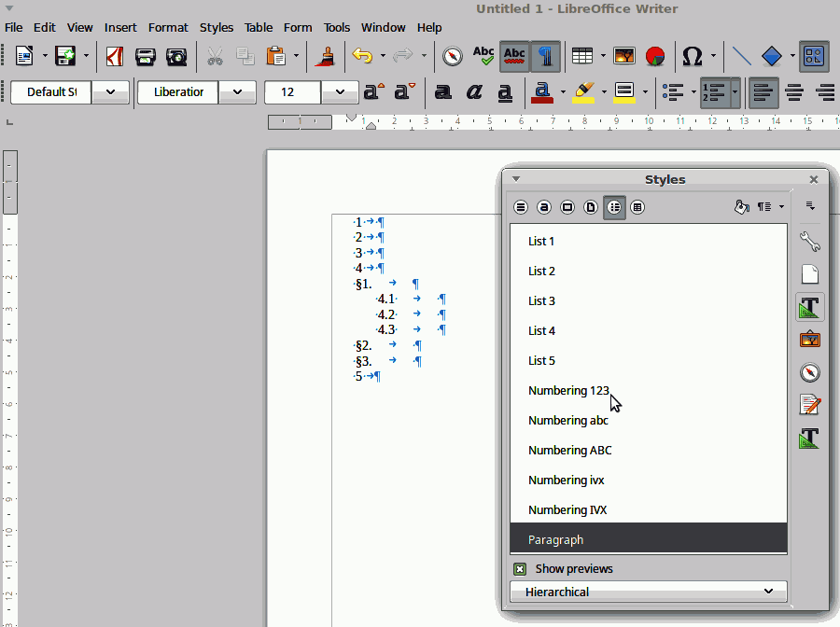Screen dimensions: 840x627
Task: Select the Character Styles icon
Action: click(544, 207)
